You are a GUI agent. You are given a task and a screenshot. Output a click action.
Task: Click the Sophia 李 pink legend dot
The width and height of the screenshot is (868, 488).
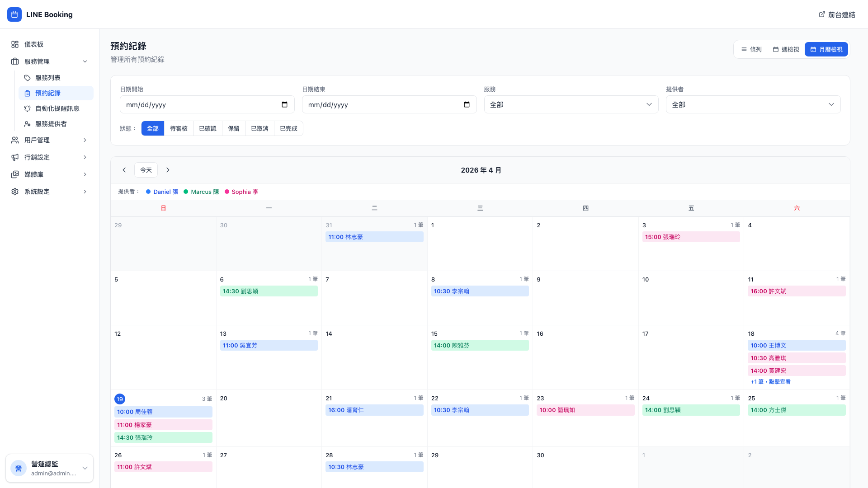tap(227, 192)
